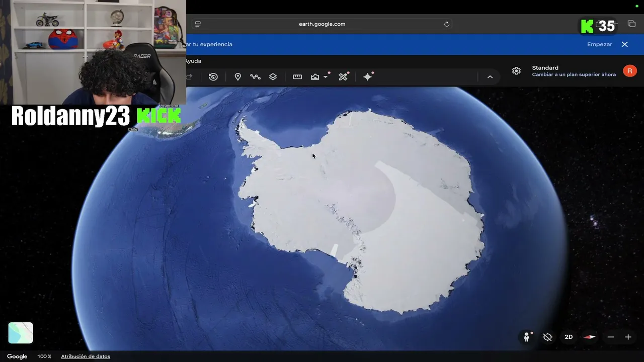644x362 pixels.
Task: Select the ruler measure tool
Action: pos(297,77)
